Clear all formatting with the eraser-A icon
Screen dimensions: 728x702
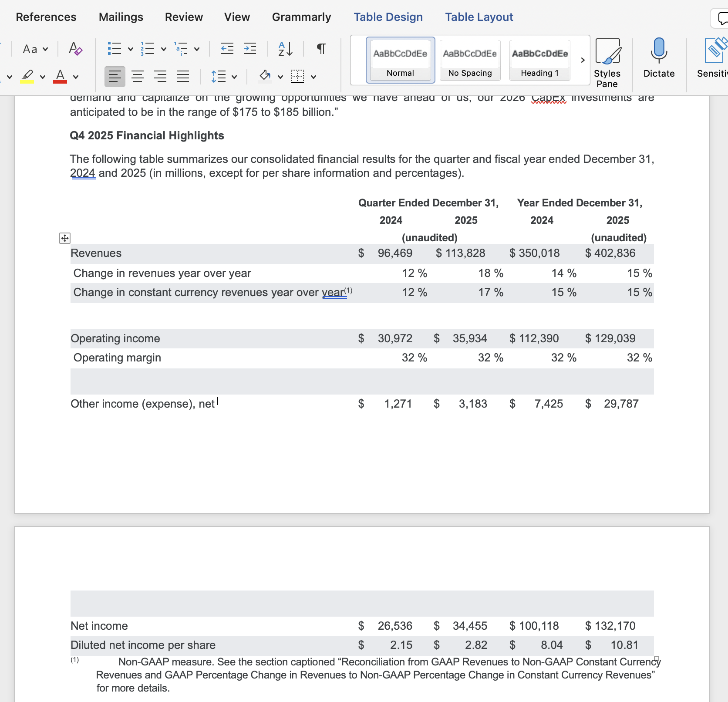(75, 49)
